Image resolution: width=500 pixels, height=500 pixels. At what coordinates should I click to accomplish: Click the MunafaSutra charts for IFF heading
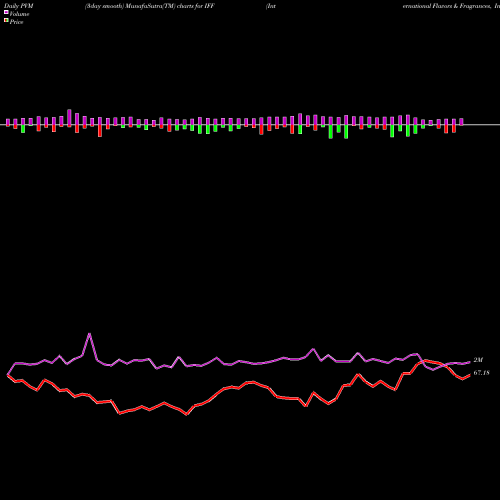[150, 6]
